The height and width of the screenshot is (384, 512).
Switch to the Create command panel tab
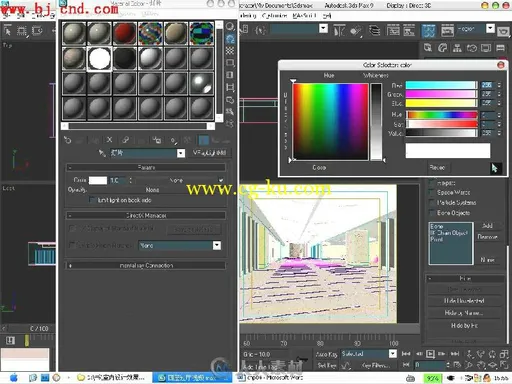coord(428,48)
